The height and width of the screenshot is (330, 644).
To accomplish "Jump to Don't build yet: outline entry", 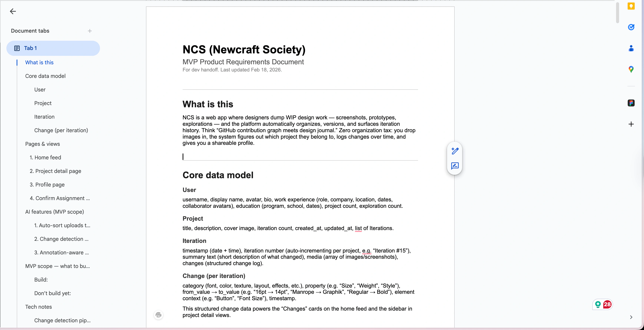I will pos(52,293).
